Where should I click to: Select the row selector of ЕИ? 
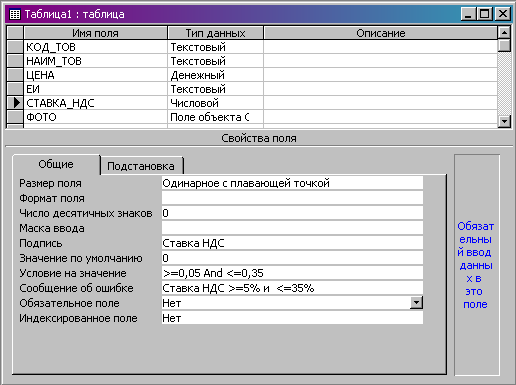coord(15,89)
